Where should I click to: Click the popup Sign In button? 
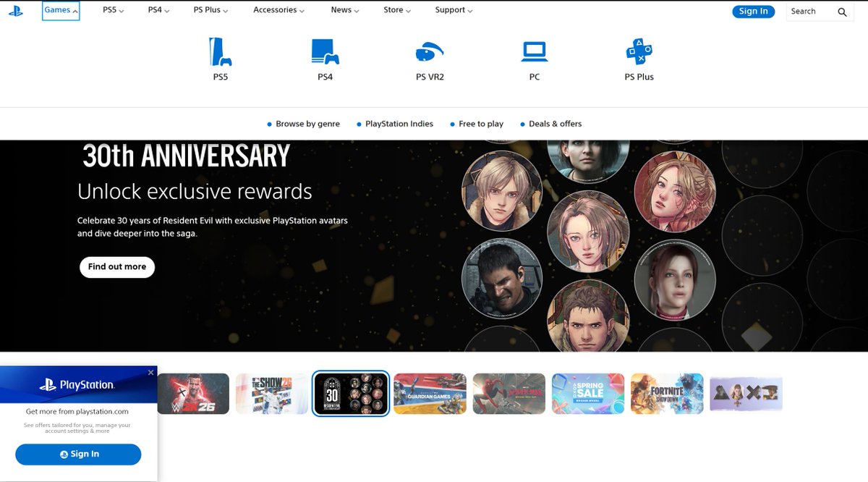point(78,454)
